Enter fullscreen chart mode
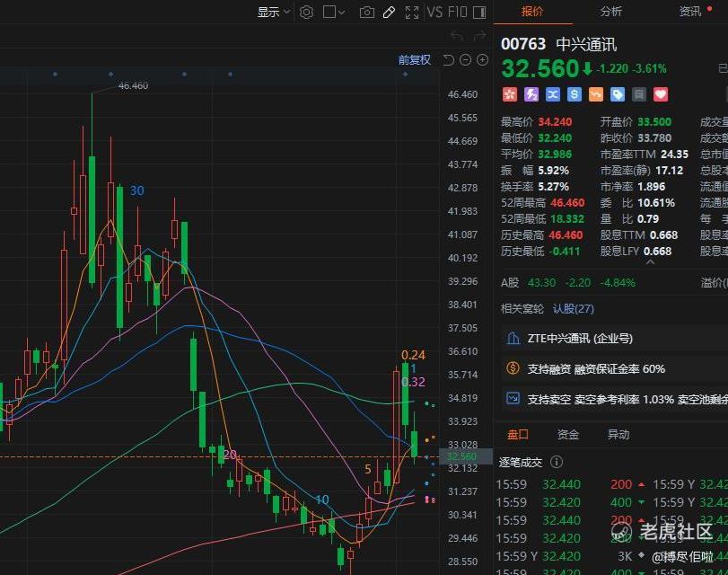The width and height of the screenshot is (728, 575). pyautogui.click(x=412, y=12)
